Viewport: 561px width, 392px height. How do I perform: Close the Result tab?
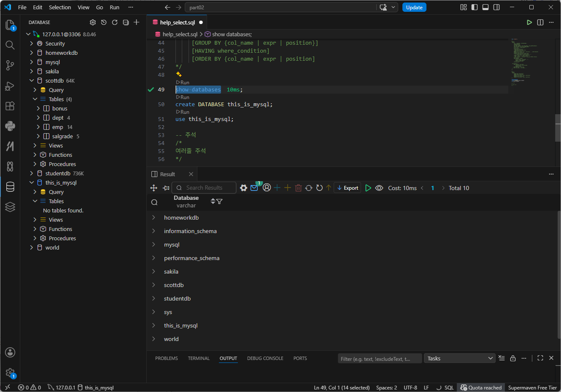click(191, 174)
